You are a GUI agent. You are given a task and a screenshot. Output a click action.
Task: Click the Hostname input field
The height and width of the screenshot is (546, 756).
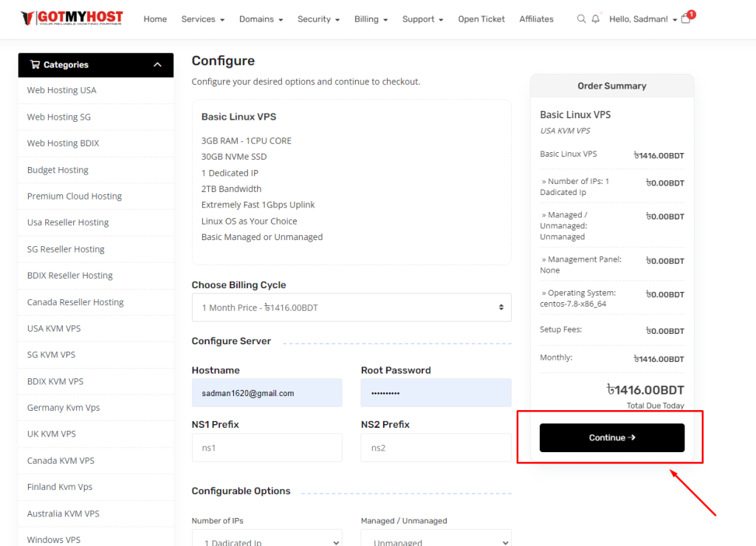click(267, 393)
